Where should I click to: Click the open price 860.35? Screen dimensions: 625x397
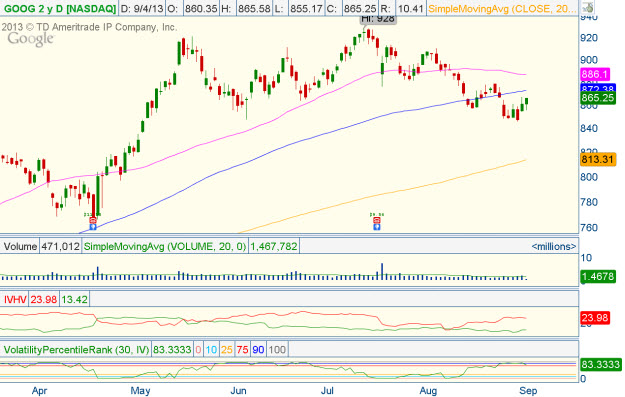click(x=201, y=8)
